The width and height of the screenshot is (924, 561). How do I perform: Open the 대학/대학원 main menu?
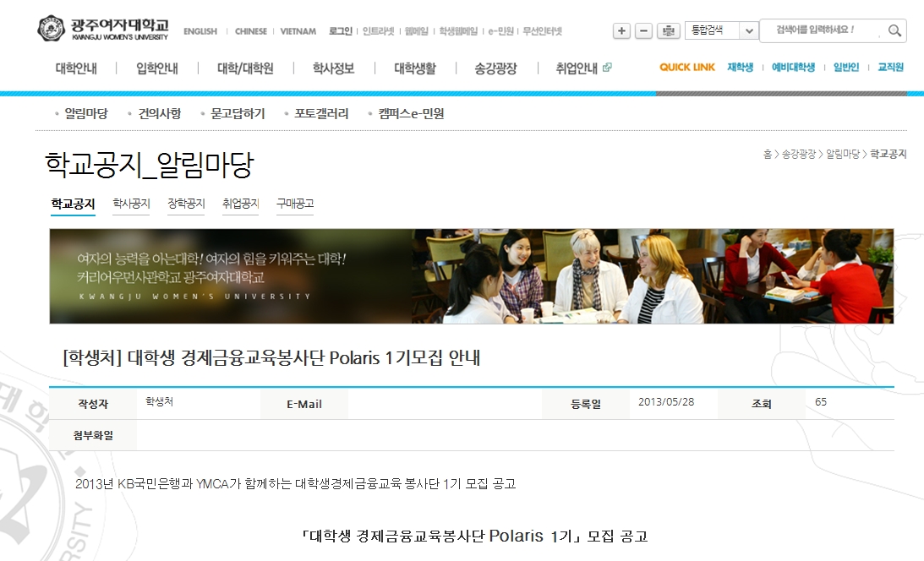245,68
